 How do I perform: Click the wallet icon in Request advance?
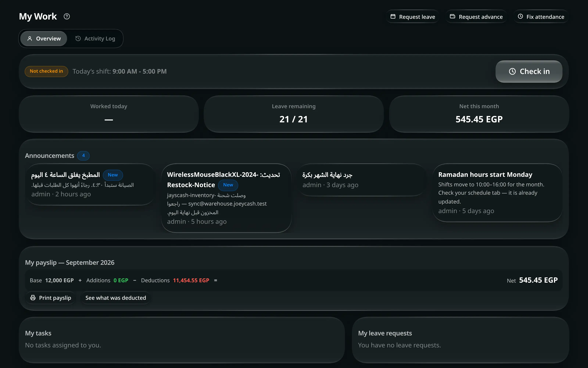(x=452, y=16)
